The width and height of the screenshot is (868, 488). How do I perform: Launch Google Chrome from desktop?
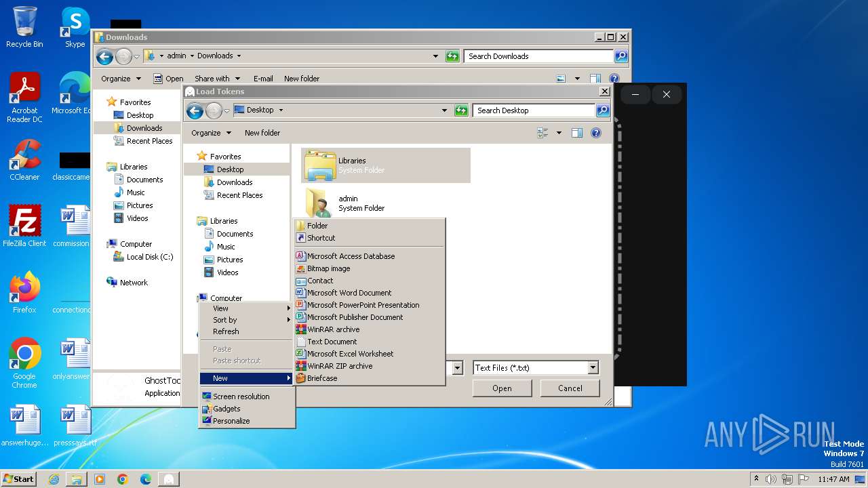(x=24, y=363)
